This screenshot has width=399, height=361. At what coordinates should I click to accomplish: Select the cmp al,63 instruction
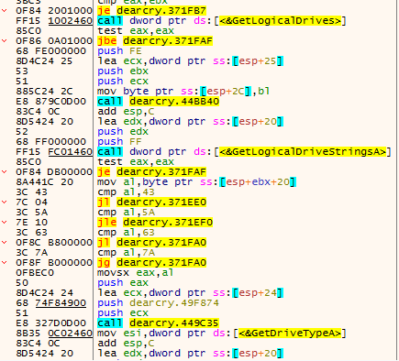(126, 232)
